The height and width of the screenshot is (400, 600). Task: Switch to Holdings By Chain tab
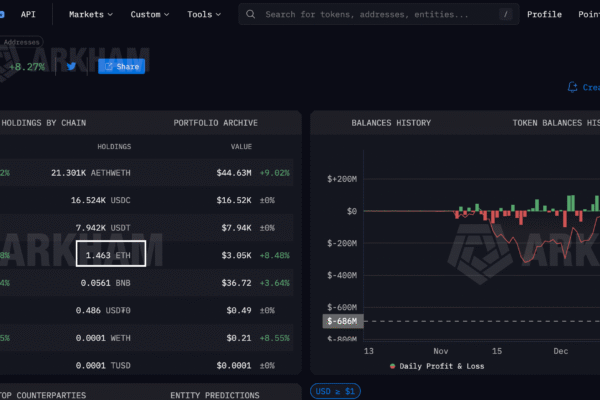[x=43, y=123]
